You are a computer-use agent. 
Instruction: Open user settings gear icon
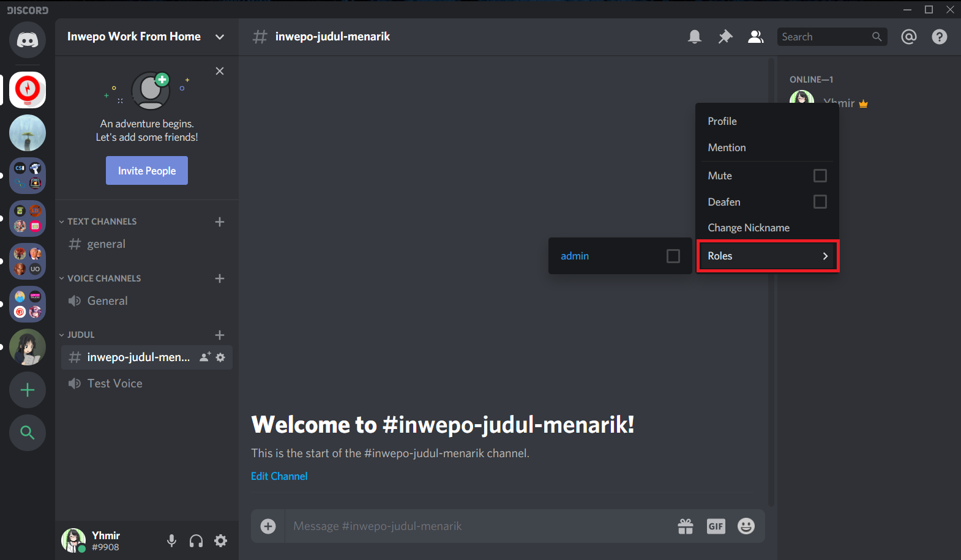click(x=220, y=540)
